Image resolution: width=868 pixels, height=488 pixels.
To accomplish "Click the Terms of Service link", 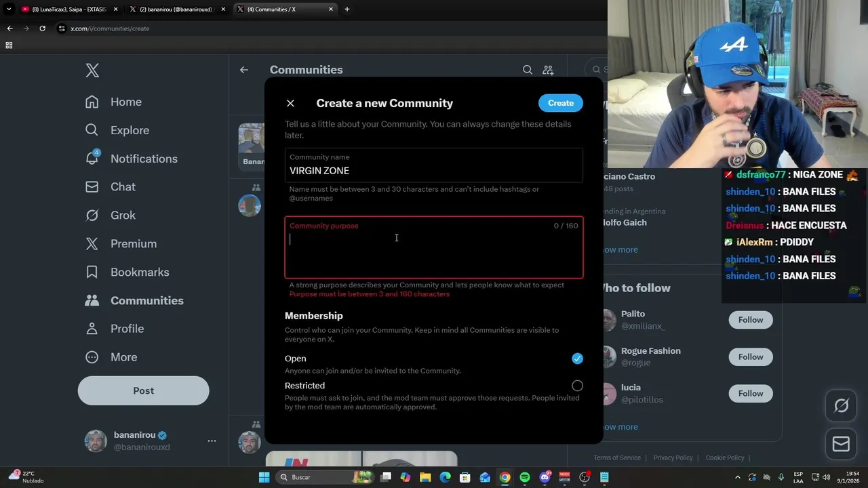I will tap(617, 457).
